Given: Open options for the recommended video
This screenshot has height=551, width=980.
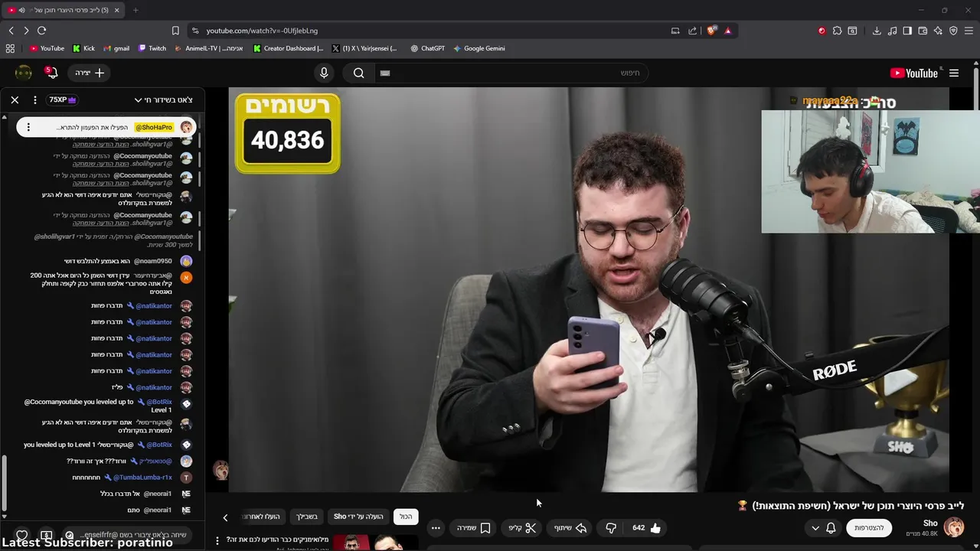Looking at the screenshot, I should coord(217,540).
